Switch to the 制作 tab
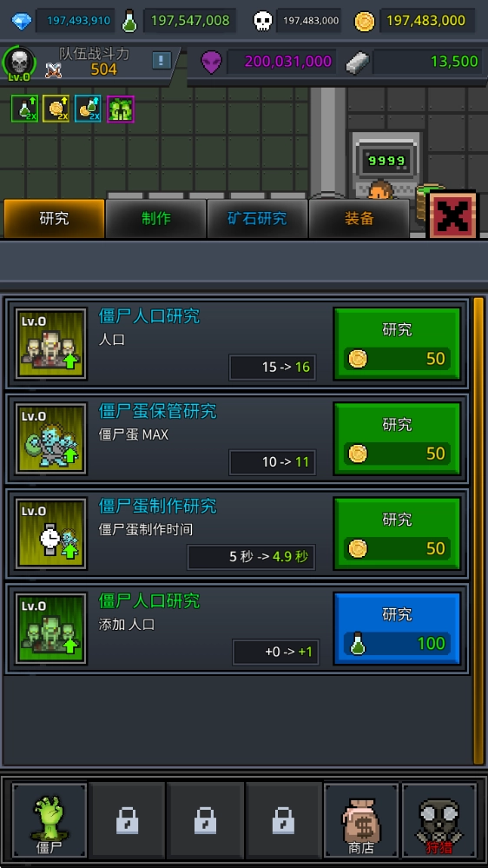The height and width of the screenshot is (868, 488). 156,219
